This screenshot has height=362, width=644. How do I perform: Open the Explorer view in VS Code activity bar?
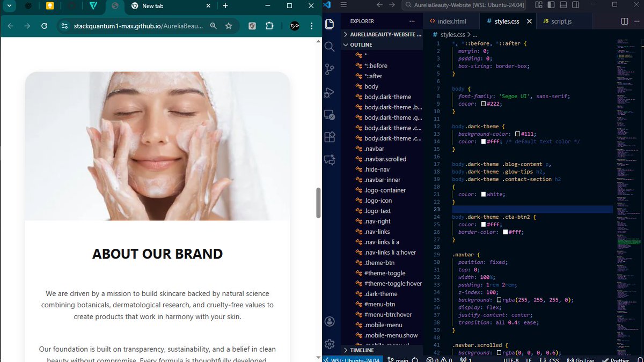pos(330,24)
